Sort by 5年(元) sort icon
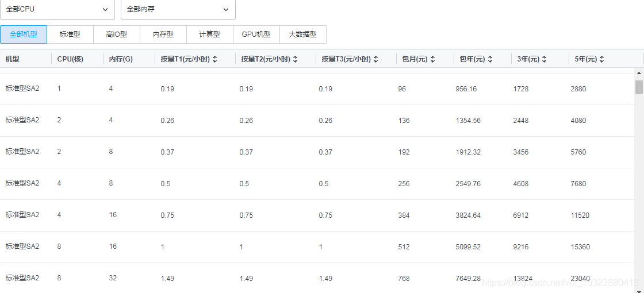644x293 pixels. pyautogui.click(x=601, y=59)
